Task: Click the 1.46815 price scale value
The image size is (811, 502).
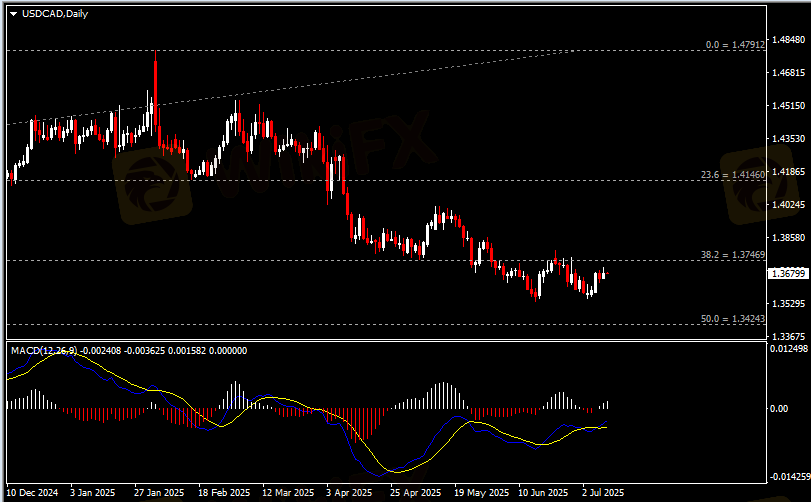Action: 788,73
